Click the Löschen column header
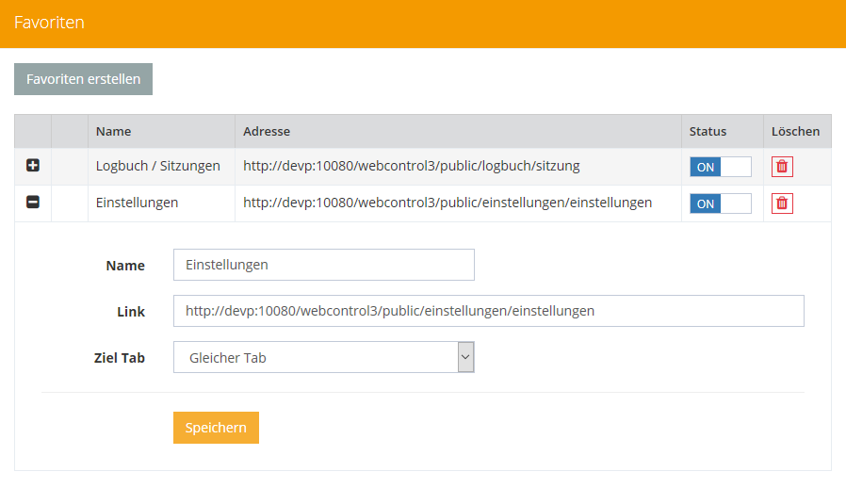 click(795, 132)
